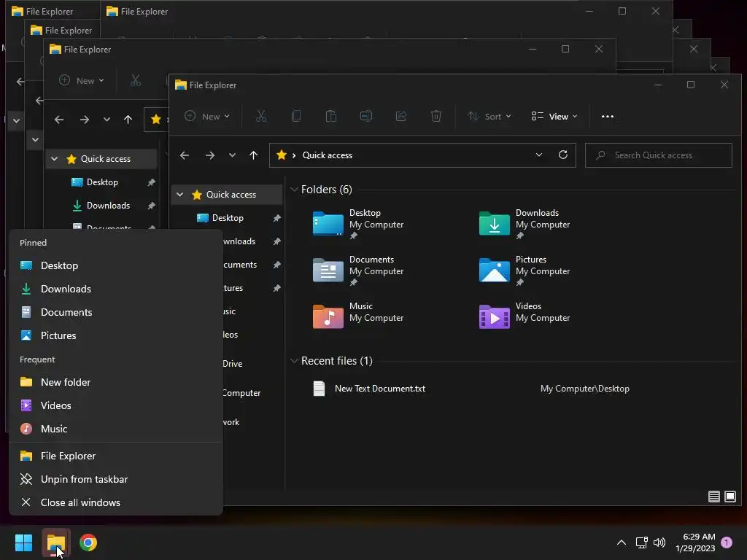Open Google Chrome from taskbar
Image resolution: width=747 pixels, height=560 pixels.
click(88, 542)
